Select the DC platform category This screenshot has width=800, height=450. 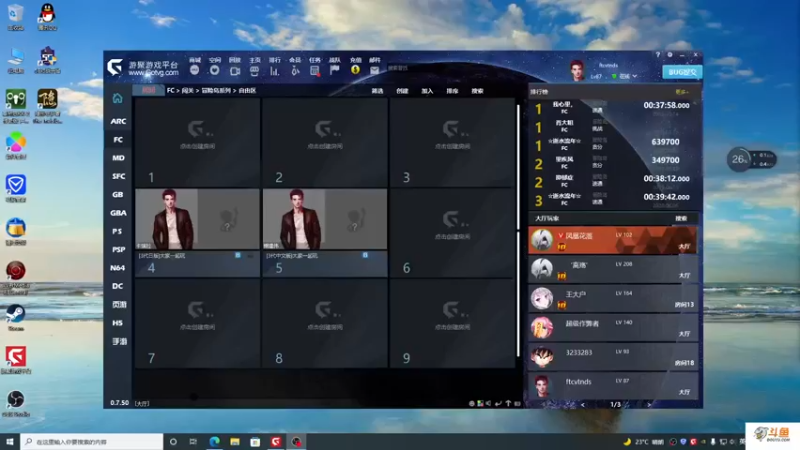118,286
